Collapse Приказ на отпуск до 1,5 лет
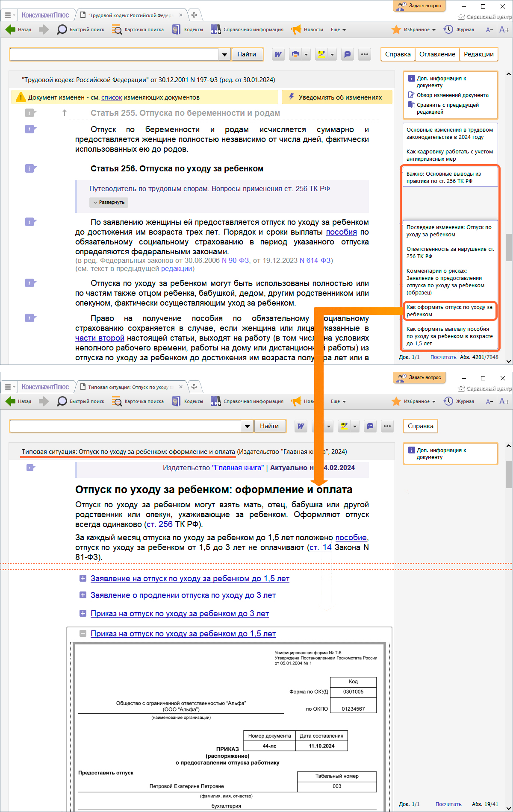This screenshot has height=812, width=513. pos(83,633)
